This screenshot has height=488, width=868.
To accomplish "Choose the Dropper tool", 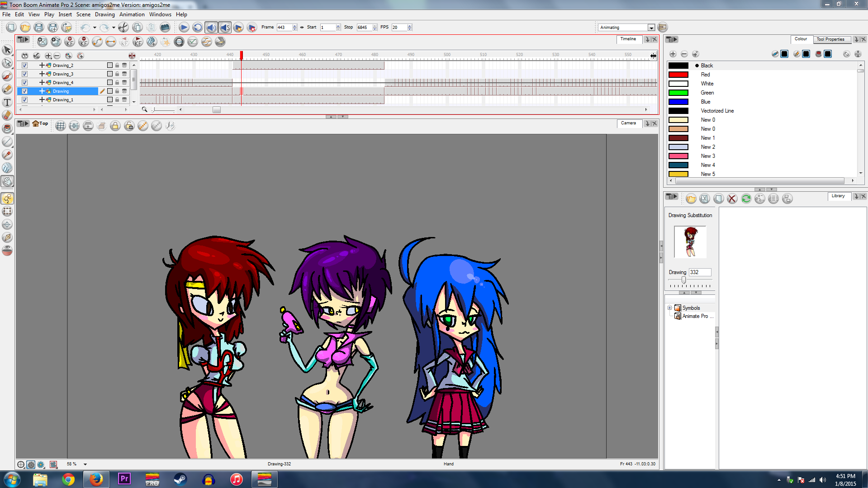I will point(7,155).
